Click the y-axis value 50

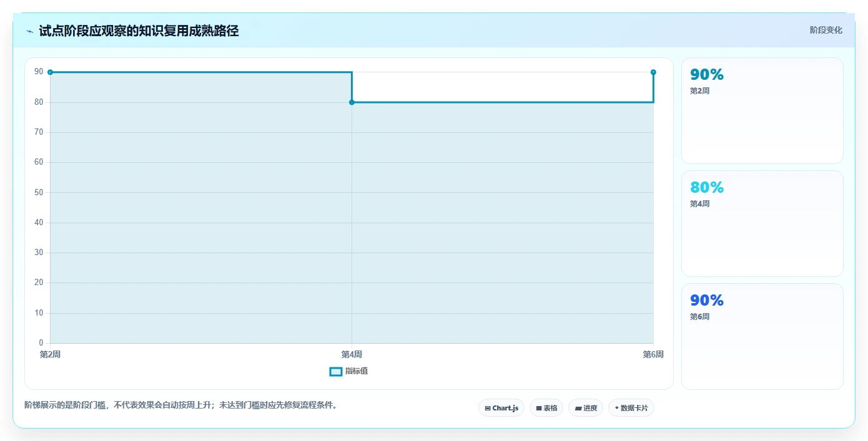pos(39,193)
